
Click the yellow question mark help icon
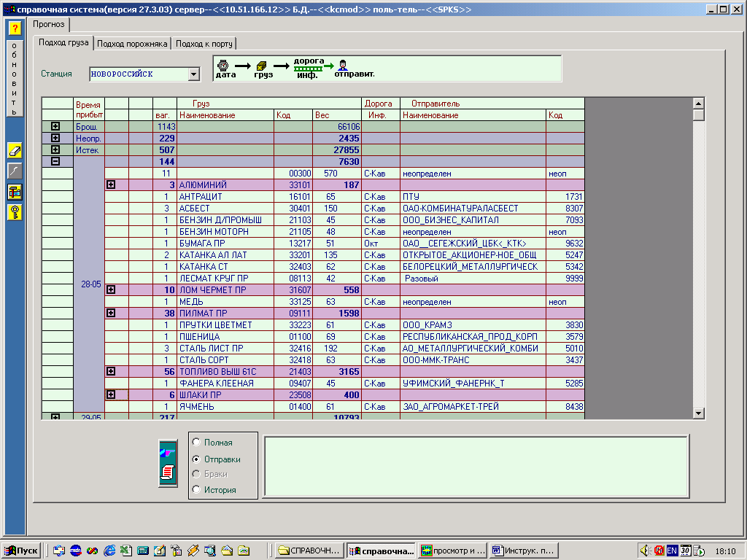coord(15,28)
